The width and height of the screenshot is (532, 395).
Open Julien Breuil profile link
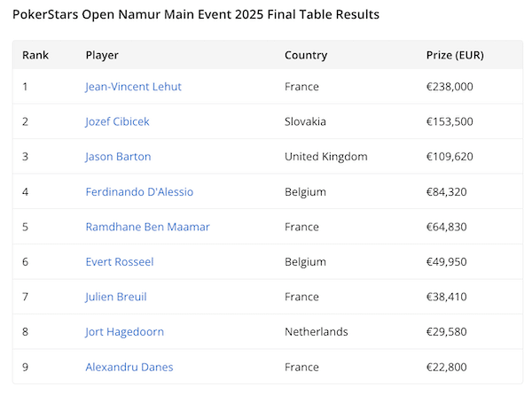(x=116, y=297)
